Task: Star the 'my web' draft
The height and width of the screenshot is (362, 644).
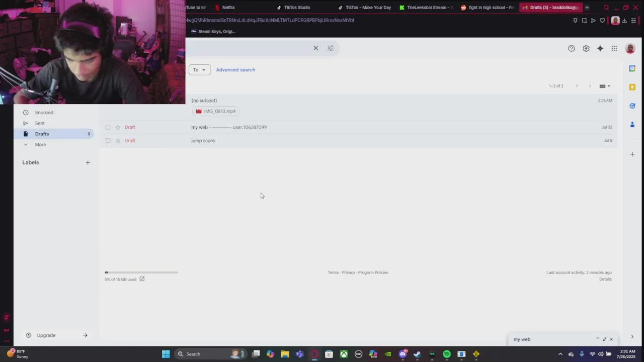Action: (x=118, y=127)
